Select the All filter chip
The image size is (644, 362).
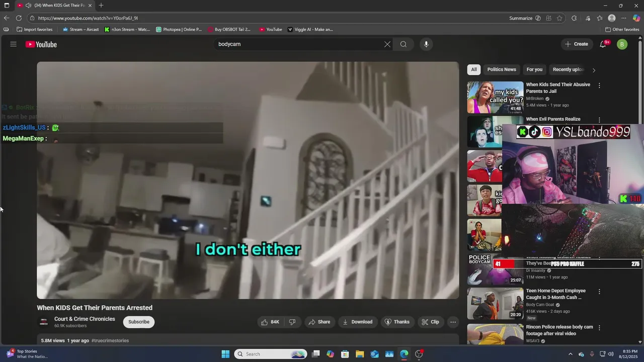click(x=474, y=69)
